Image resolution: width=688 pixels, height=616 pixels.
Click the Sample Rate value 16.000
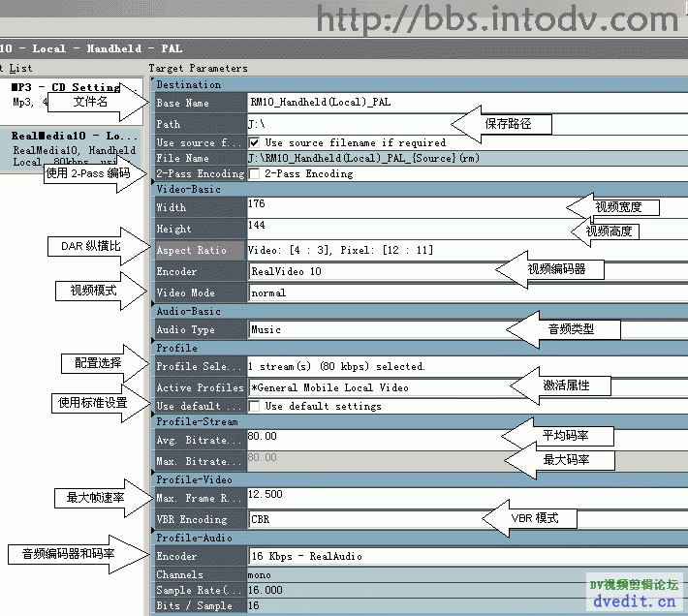[265, 591]
